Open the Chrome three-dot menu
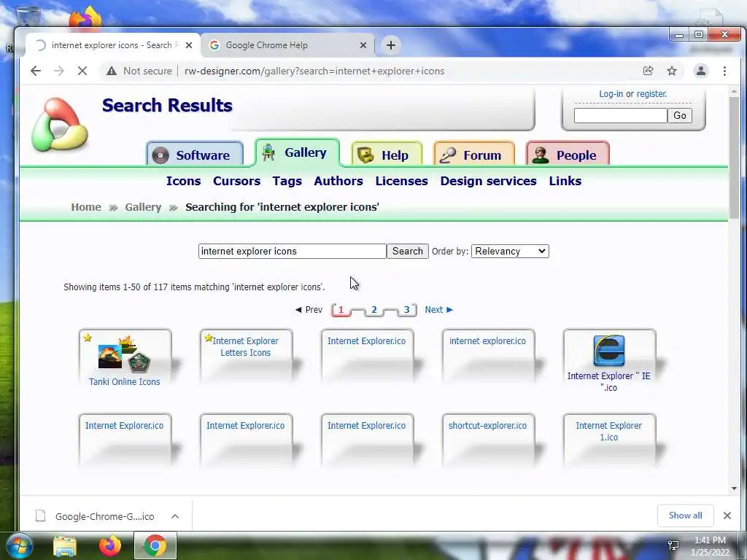Screen dimensions: 747x560 coord(724,71)
